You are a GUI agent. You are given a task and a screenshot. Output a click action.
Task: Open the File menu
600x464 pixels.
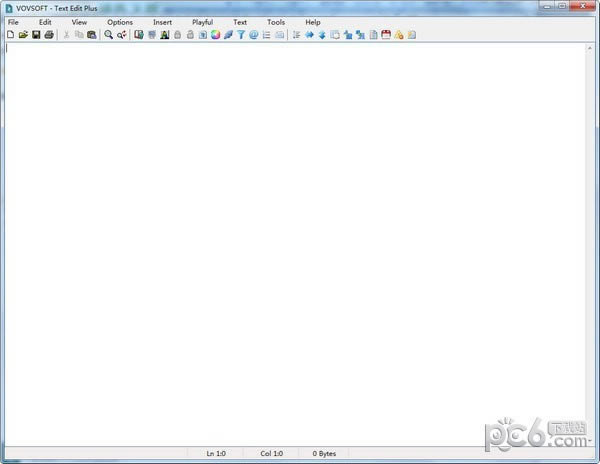pyautogui.click(x=13, y=22)
